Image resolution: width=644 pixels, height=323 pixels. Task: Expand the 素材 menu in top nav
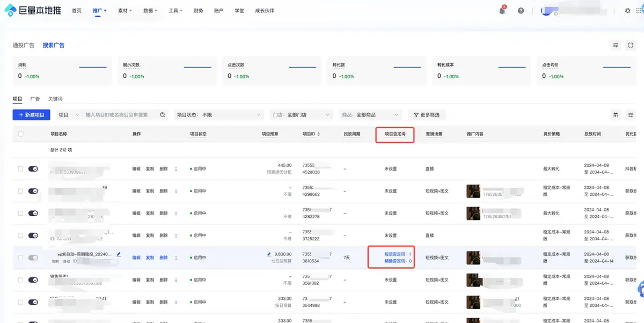(125, 11)
